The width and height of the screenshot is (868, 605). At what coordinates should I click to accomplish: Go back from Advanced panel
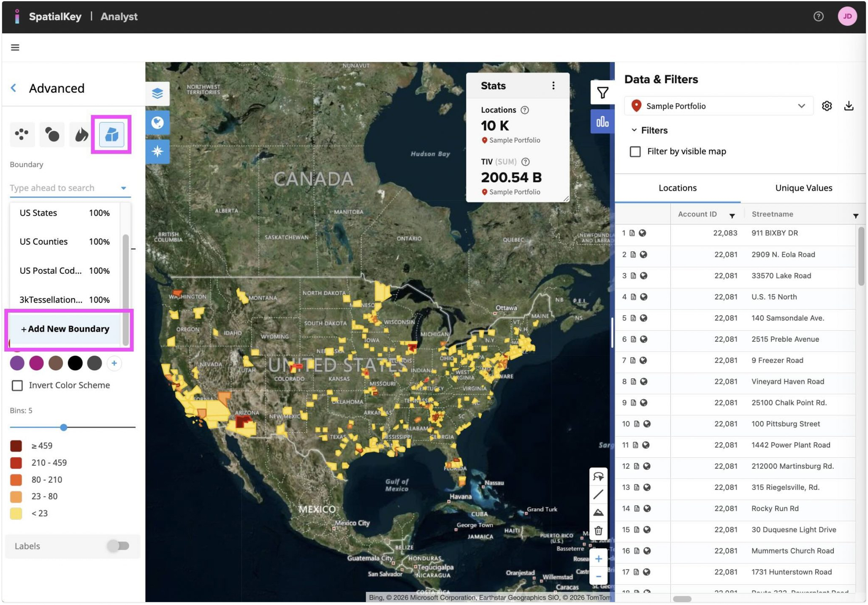14,88
